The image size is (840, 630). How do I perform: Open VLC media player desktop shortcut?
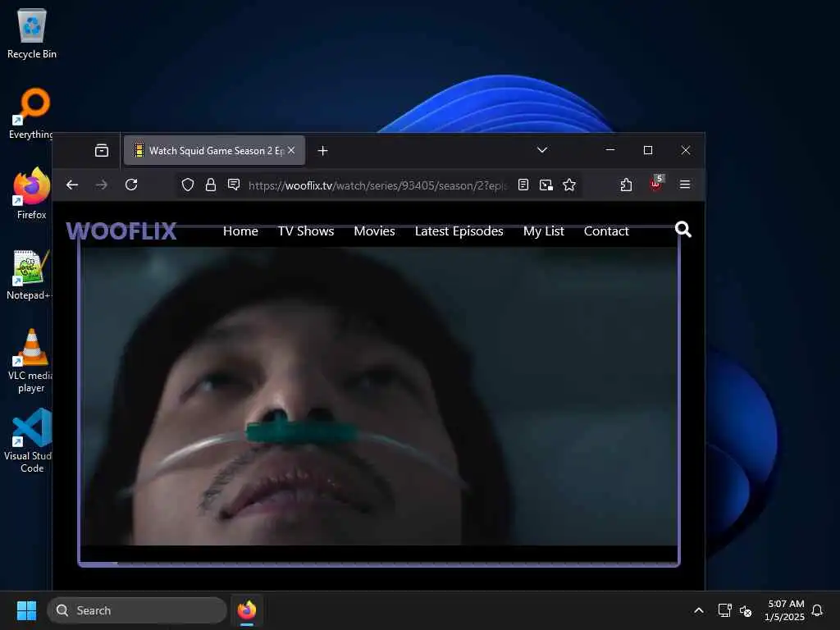click(30, 361)
